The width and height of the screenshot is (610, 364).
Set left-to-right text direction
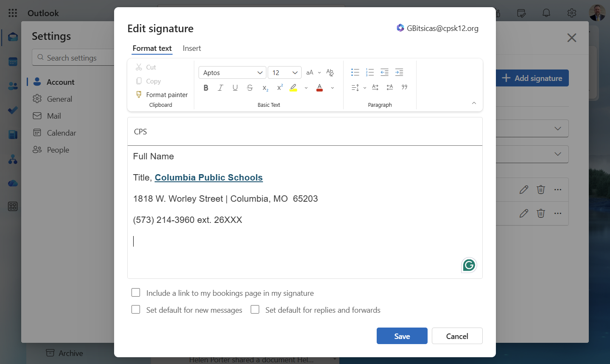375,87
